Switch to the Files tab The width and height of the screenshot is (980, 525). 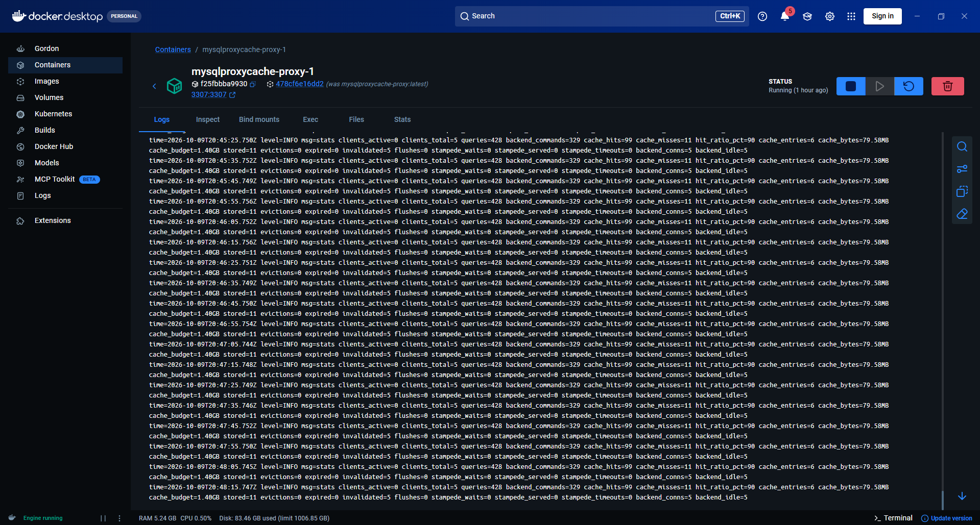(x=356, y=119)
